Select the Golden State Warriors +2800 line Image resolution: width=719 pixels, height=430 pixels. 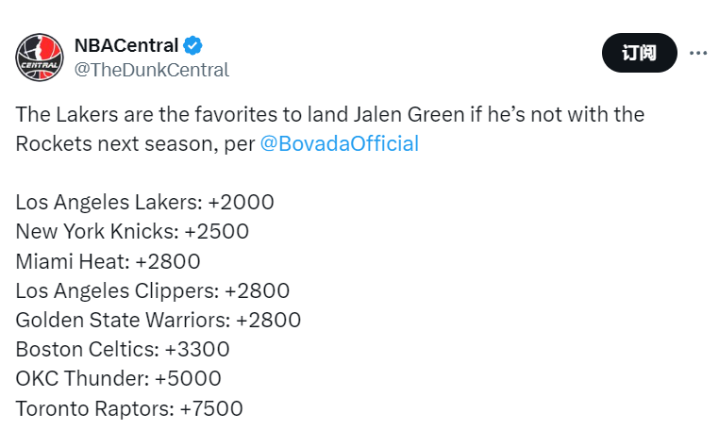click(x=158, y=320)
